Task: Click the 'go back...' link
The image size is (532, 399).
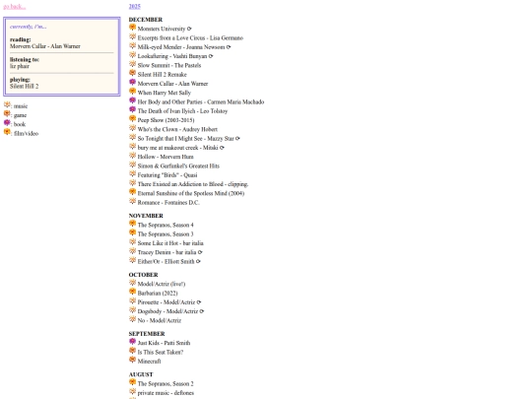Action: 15,7
